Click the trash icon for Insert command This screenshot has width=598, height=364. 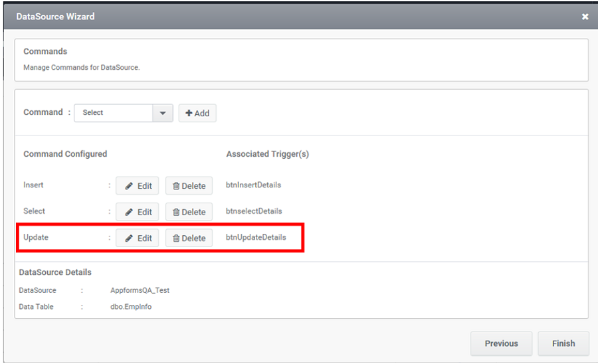click(x=176, y=186)
